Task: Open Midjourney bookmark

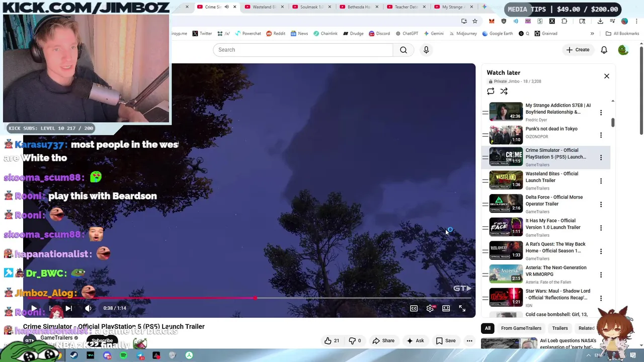Action: [463, 34]
